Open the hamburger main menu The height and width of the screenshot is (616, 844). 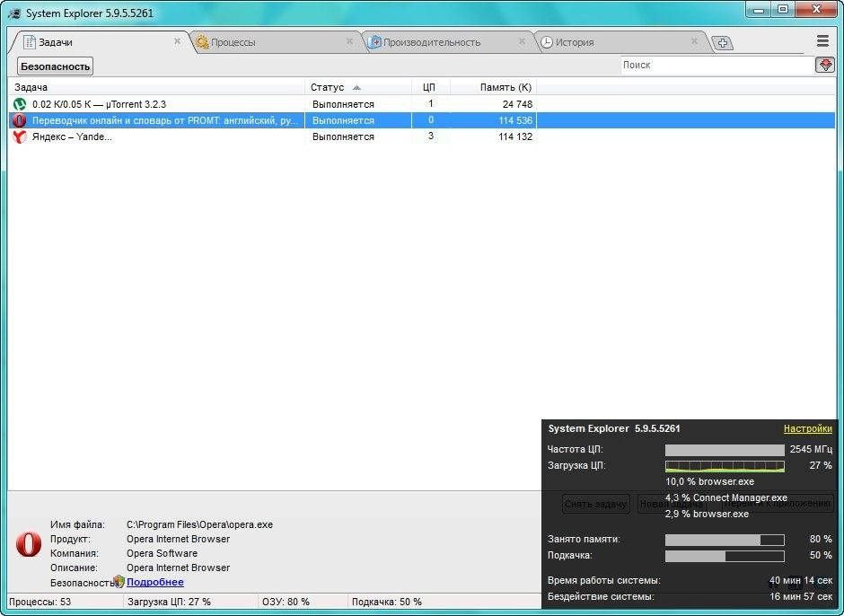pos(822,41)
